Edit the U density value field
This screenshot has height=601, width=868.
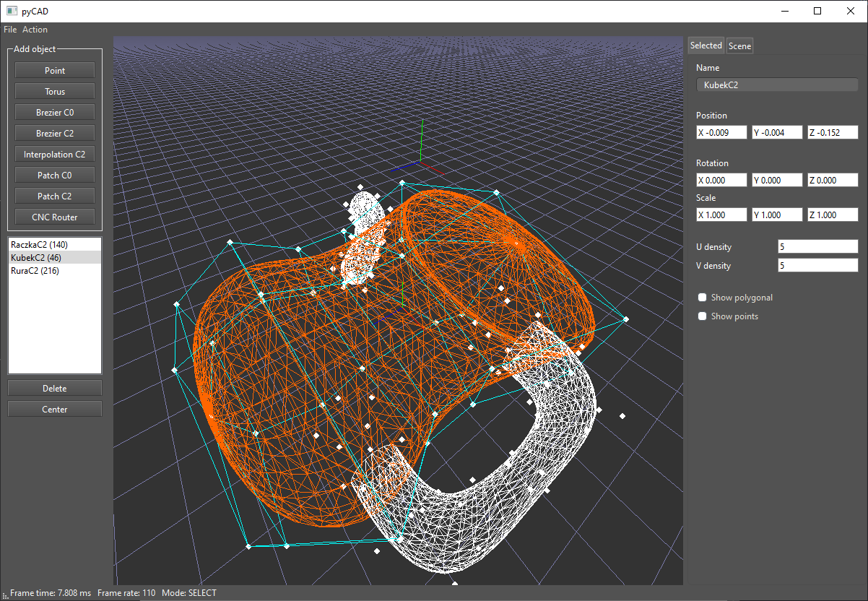click(817, 246)
